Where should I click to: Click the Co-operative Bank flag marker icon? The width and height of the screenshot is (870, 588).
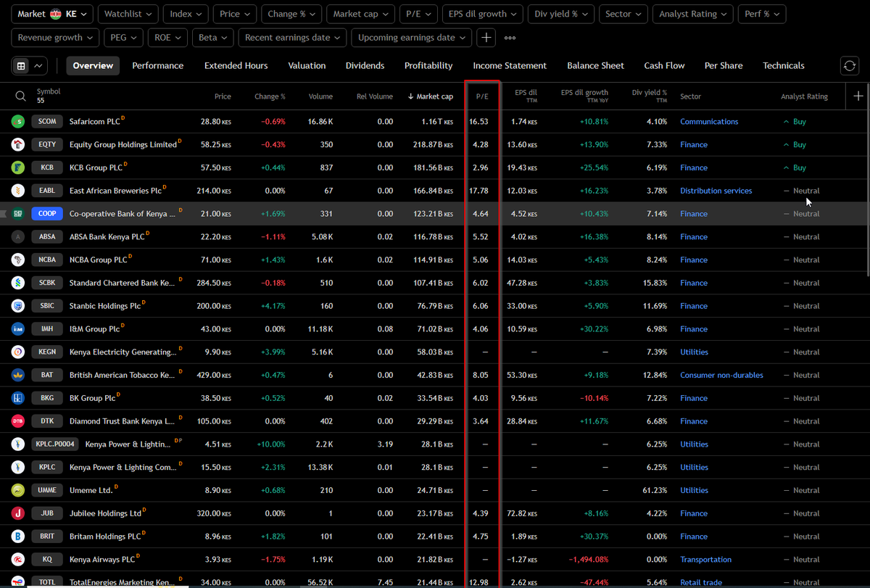click(x=4, y=214)
